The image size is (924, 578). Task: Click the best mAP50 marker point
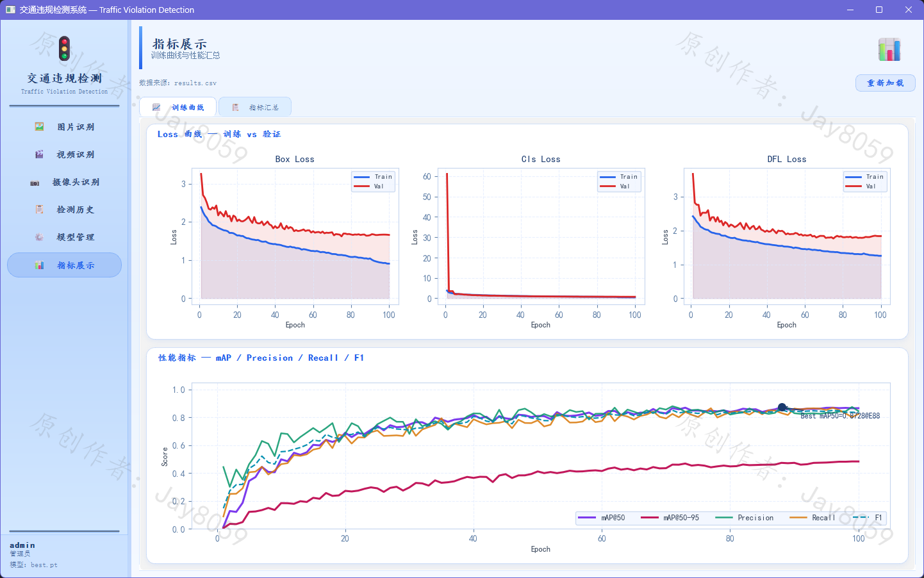[782, 407]
